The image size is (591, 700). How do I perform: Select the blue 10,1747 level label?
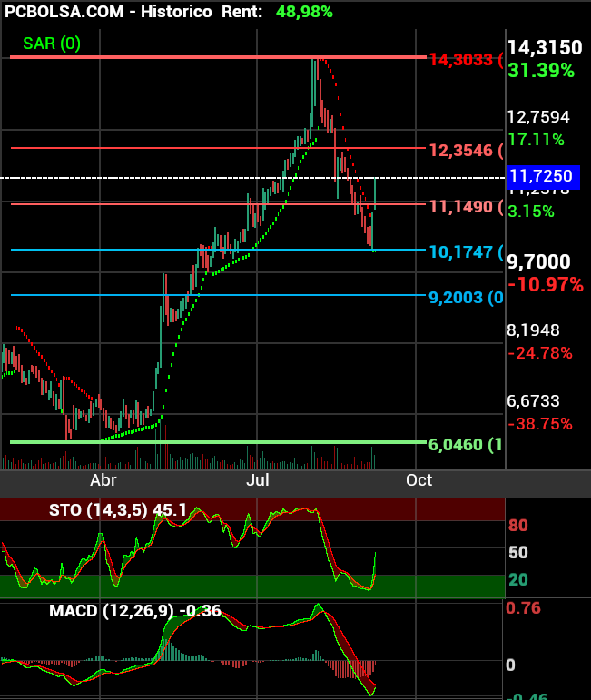coord(466,251)
